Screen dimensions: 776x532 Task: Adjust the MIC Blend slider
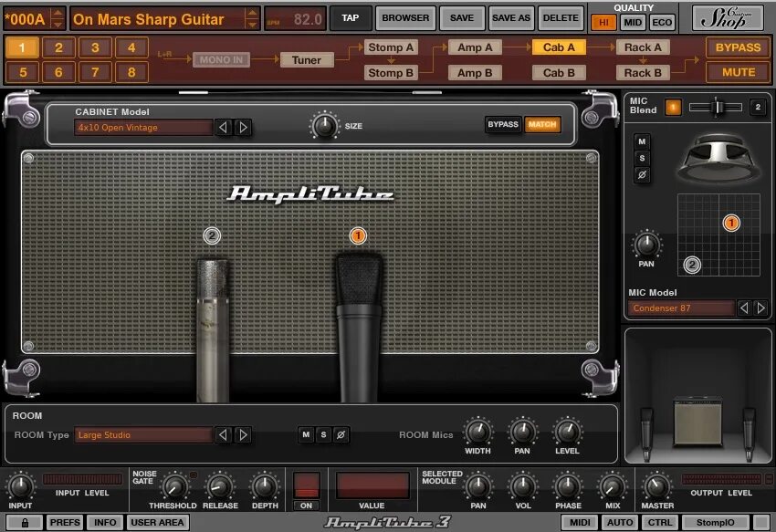[716, 107]
